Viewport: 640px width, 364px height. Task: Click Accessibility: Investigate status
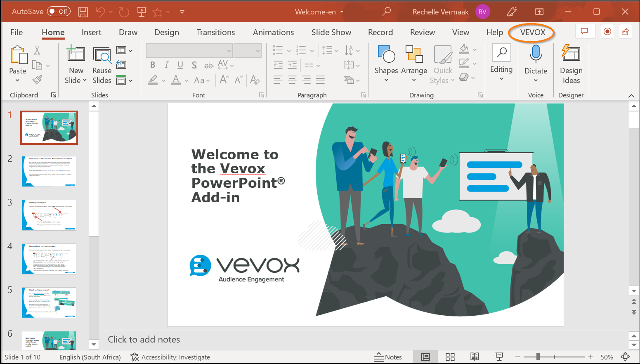coord(170,357)
